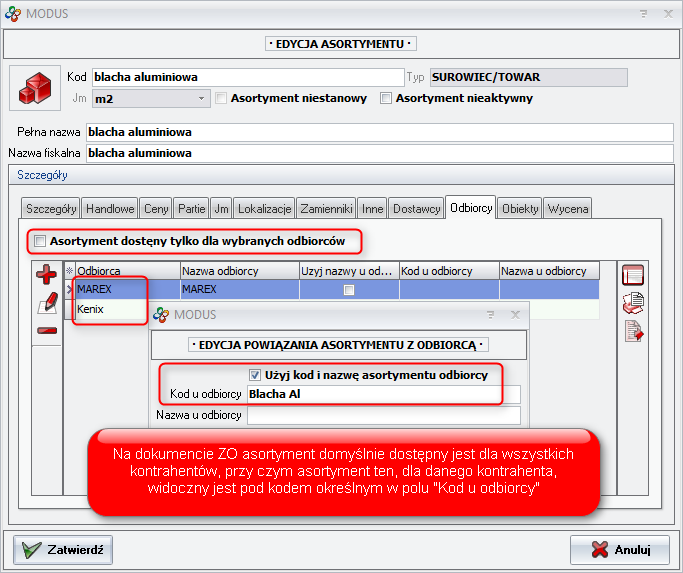This screenshot has height=573, width=683.
Task: Open the Jm unit dropdown showing m2
Action: 201,98
